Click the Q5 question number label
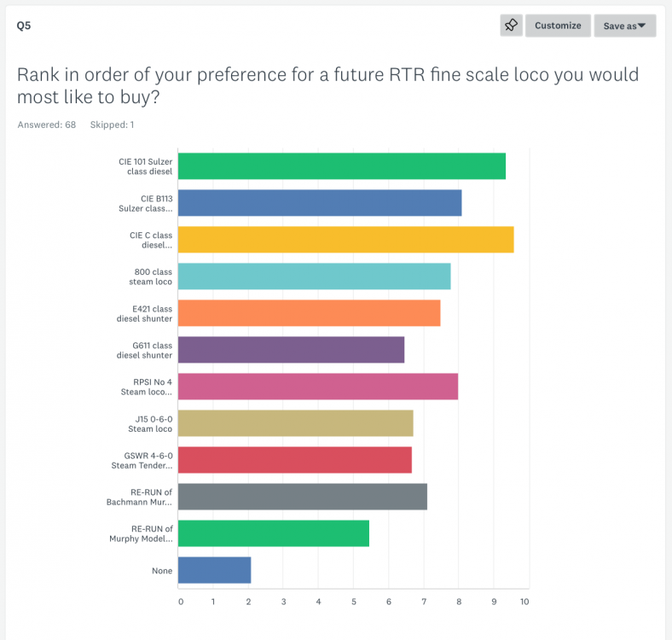This screenshot has width=672, height=640. (24, 25)
